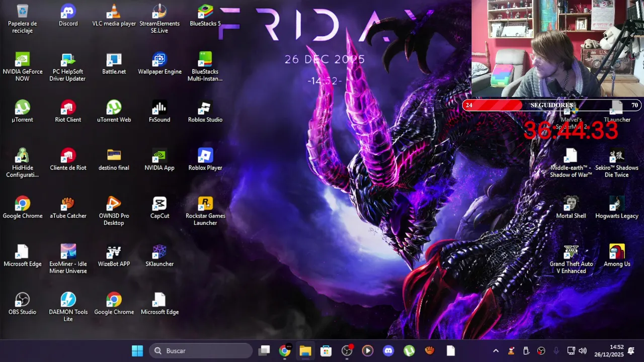Select the HidHide Configuration icon

tap(23, 163)
